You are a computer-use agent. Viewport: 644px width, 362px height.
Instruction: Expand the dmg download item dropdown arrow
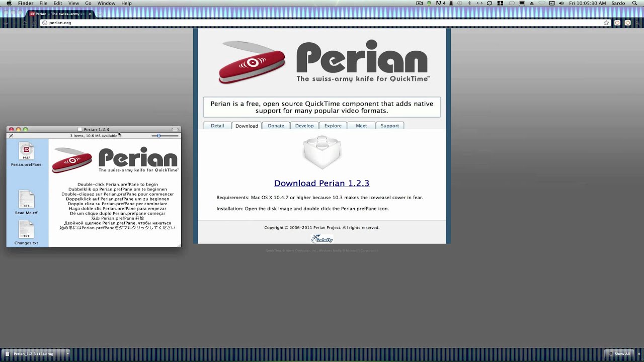point(67,354)
